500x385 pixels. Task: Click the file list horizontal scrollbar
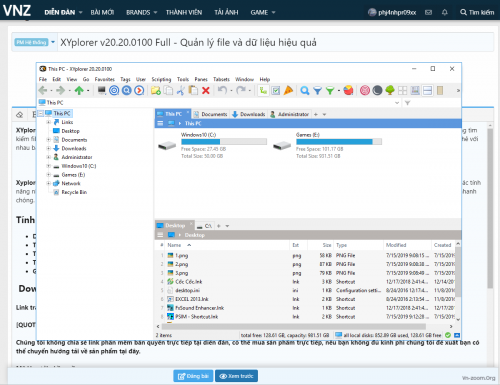[x=294, y=326]
